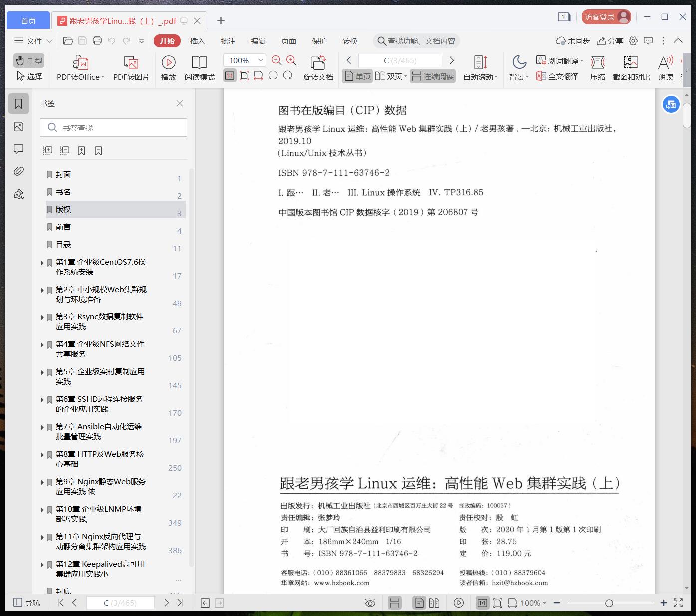This screenshot has width=696, height=616.
Task: Click 压缩 compress PDF icon
Action: pyautogui.click(x=598, y=68)
